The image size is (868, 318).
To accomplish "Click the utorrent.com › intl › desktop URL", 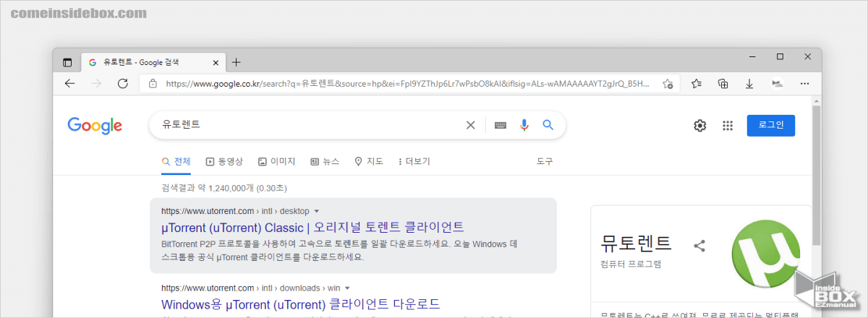I will (x=235, y=211).
